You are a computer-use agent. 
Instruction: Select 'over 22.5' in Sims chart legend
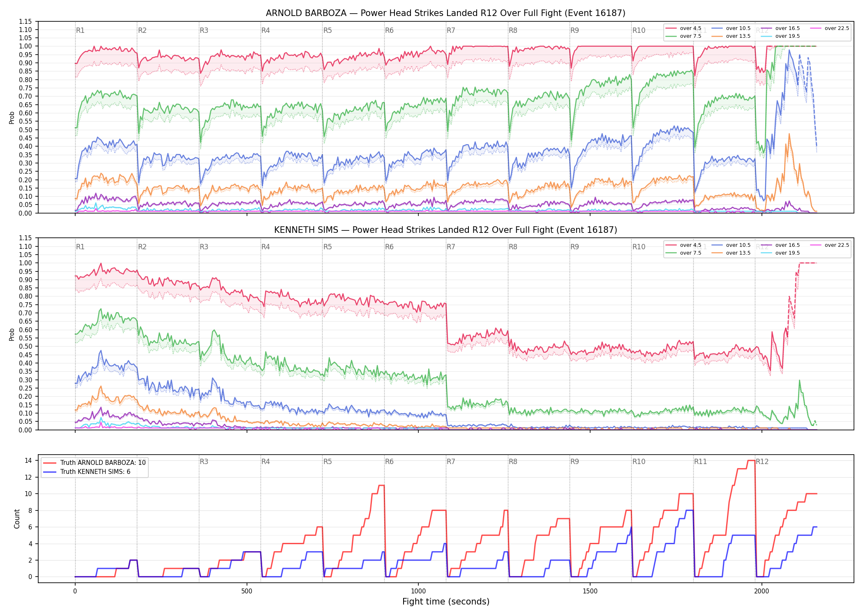click(x=830, y=245)
